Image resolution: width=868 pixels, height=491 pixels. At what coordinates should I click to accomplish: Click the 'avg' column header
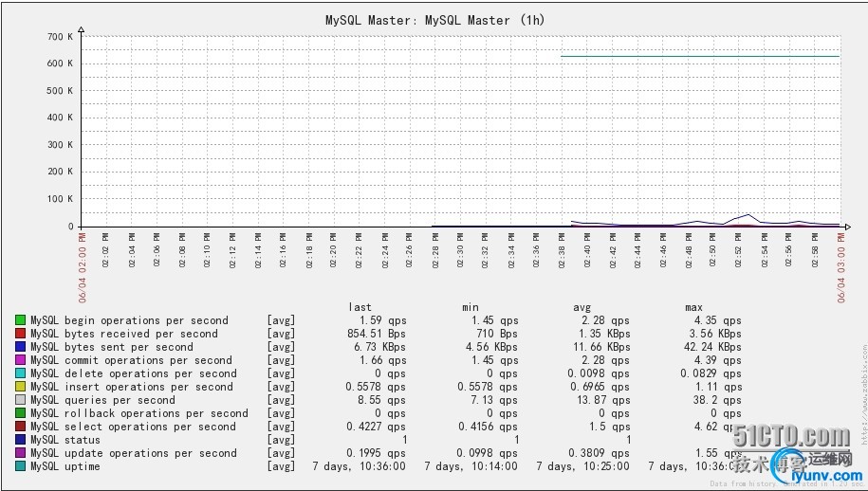pyautogui.click(x=582, y=307)
